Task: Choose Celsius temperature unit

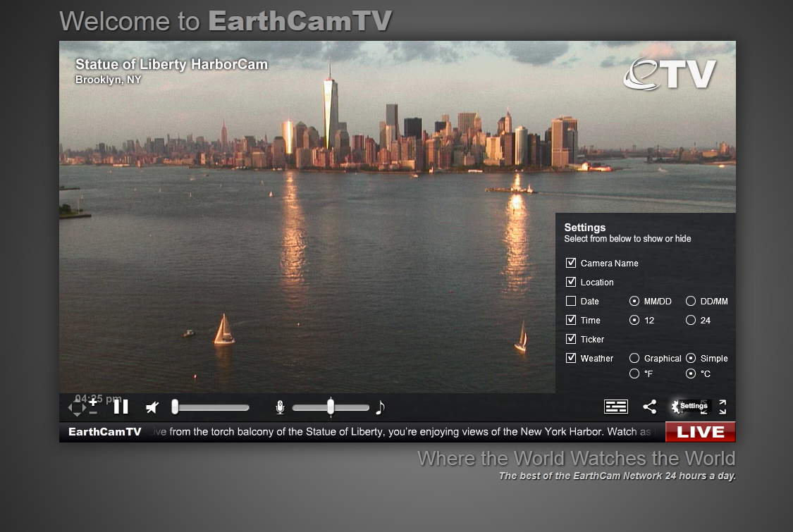Action: [x=691, y=373]
